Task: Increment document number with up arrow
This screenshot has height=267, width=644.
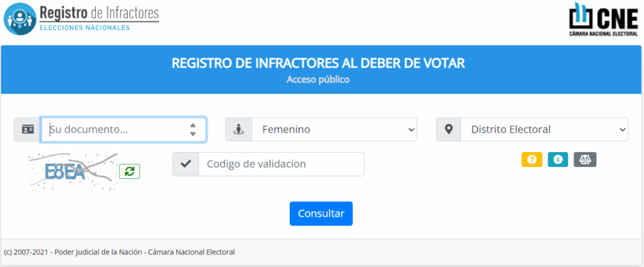Action: tap(193, 125)
